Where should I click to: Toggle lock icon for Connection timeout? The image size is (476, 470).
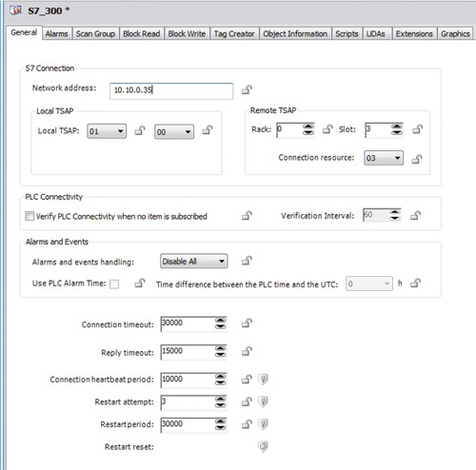[247, 323]
